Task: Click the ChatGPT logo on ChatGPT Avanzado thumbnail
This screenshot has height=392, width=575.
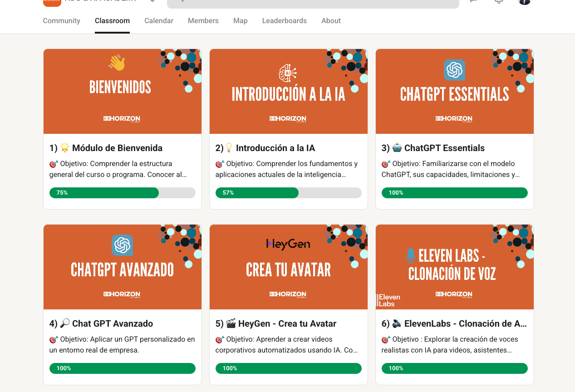Action: (122, 245)
